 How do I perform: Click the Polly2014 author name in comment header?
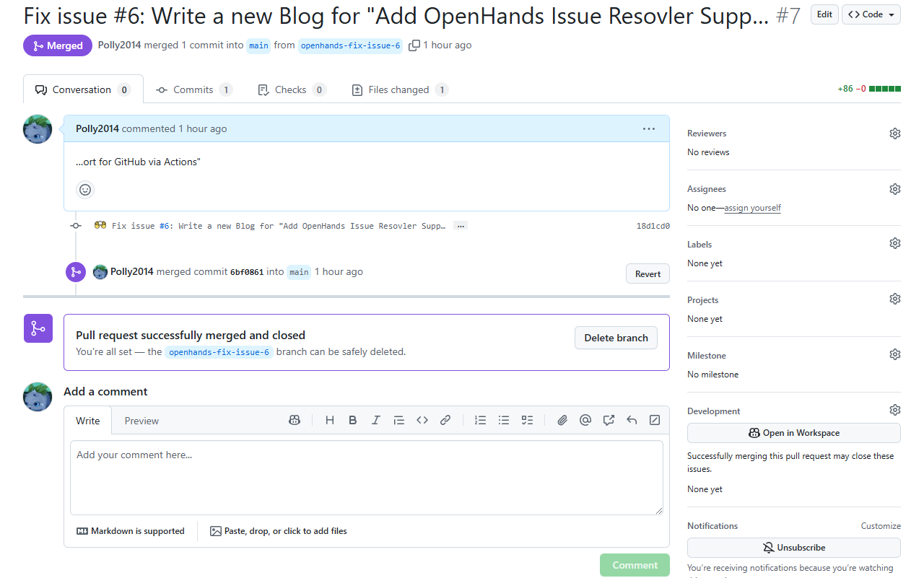97,128
